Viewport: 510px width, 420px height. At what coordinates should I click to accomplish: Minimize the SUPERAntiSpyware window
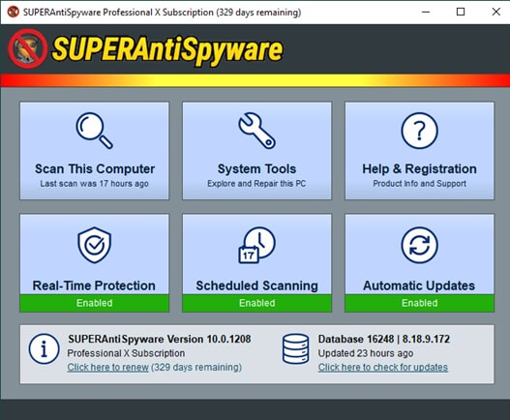[x=426, y=12]
